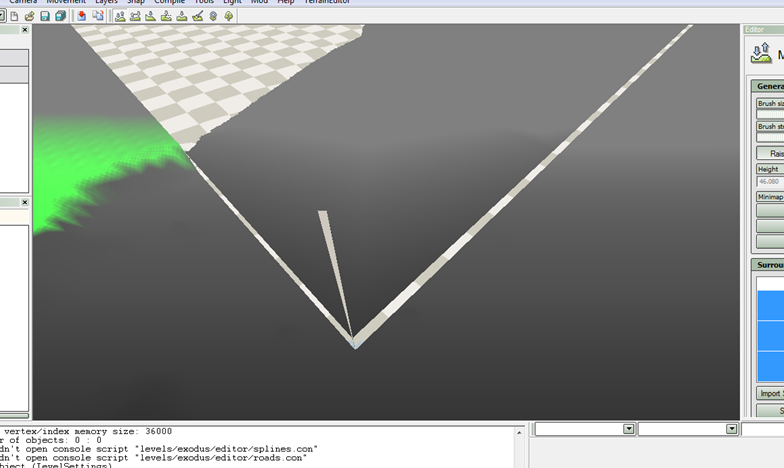
Task: Open the TerrainEditor menu
Action: tap(327, 2)
